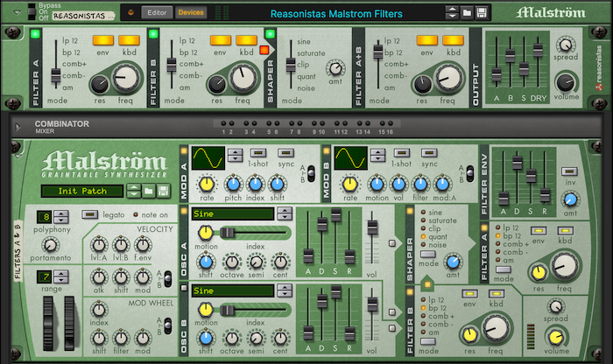The width and height of the screenshot is (613, 364).
Task: Step through Combinator patches with arrow spinner
Action: tap(452, 13)
